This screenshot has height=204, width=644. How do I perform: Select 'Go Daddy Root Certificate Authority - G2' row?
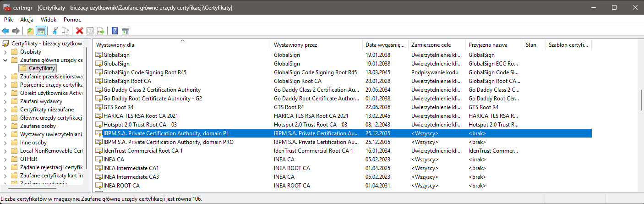343,99
